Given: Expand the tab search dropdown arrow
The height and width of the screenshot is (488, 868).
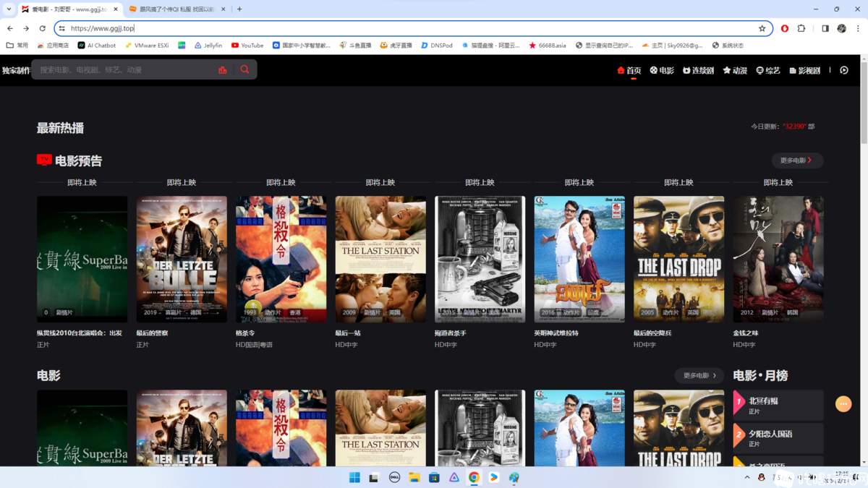Looking at the screenshot, I should (9, 9).
